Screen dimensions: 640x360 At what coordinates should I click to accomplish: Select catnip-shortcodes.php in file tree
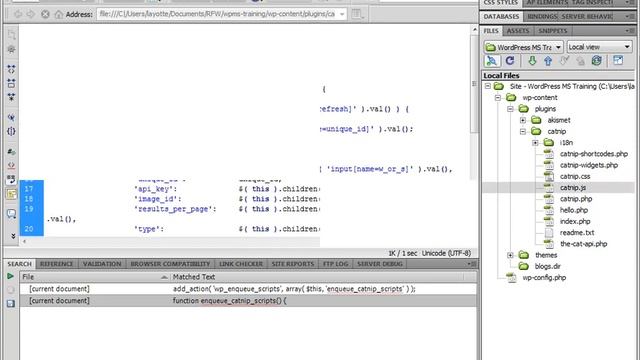(x=593, y=154)
